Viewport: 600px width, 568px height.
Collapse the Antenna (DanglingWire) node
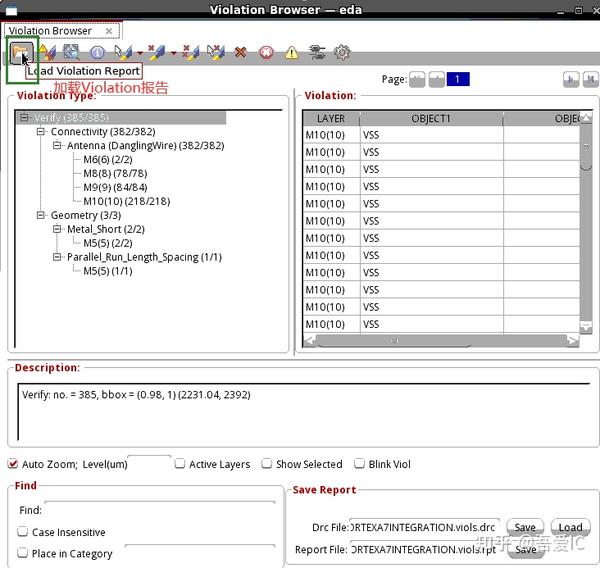57,145
